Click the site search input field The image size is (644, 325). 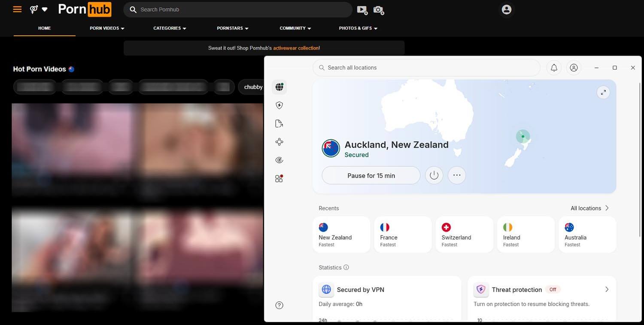[x=238, y=9]
